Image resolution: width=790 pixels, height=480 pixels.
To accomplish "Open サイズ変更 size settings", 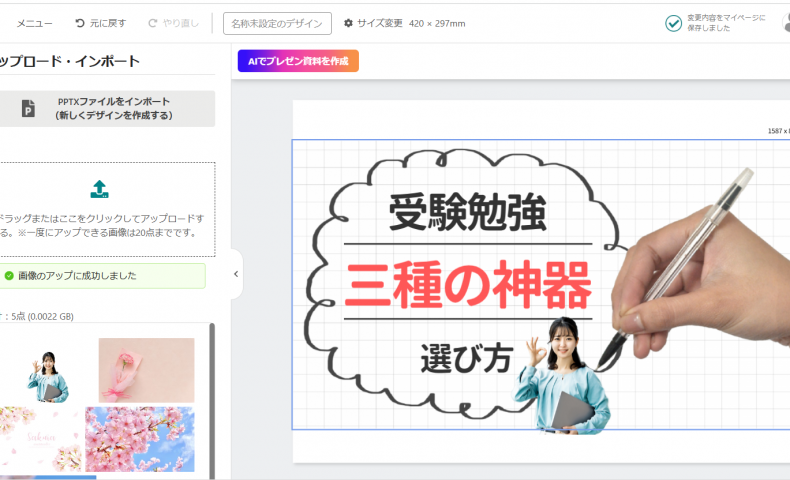I will pos(373,23).
